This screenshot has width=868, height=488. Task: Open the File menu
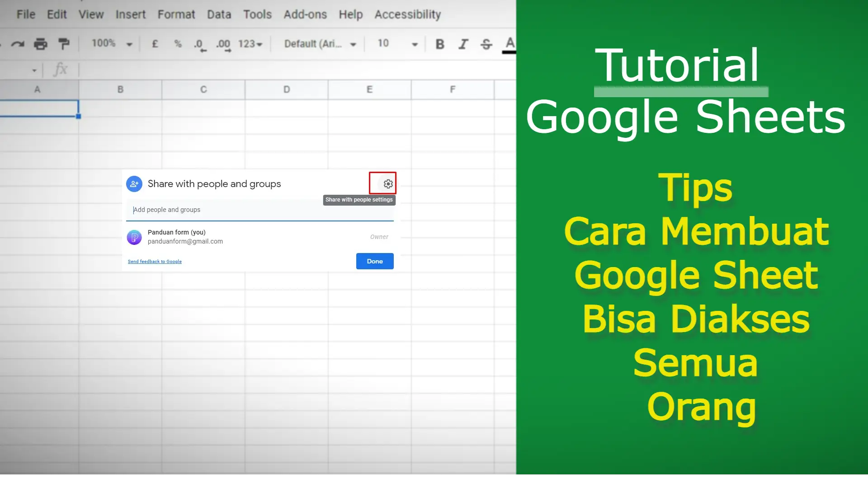point(26,14)
